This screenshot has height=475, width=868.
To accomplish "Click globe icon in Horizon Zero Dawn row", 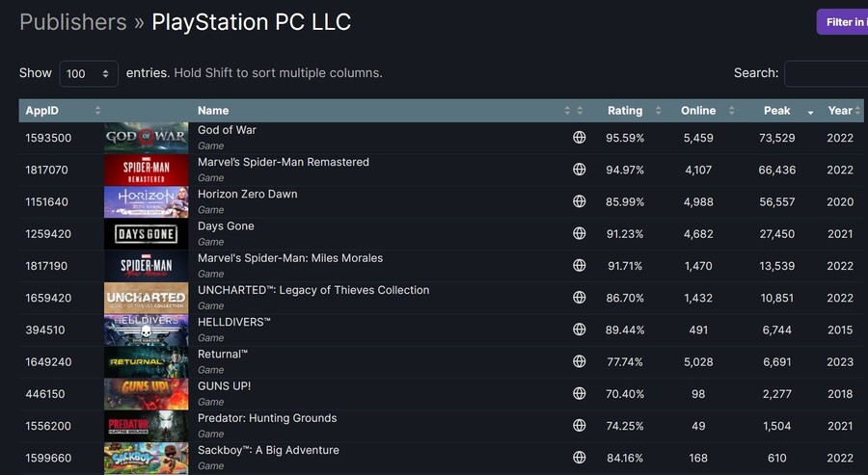I will click(x=580, y=201).
